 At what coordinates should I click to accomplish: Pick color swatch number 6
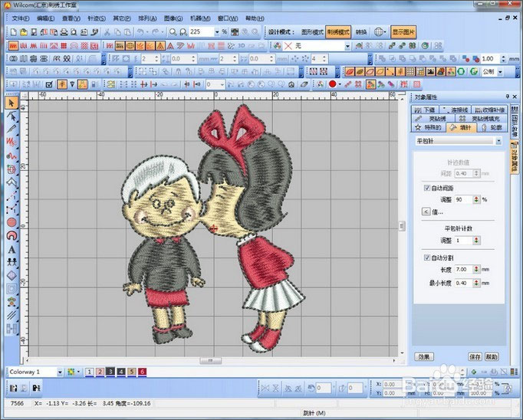pos(143,372)
